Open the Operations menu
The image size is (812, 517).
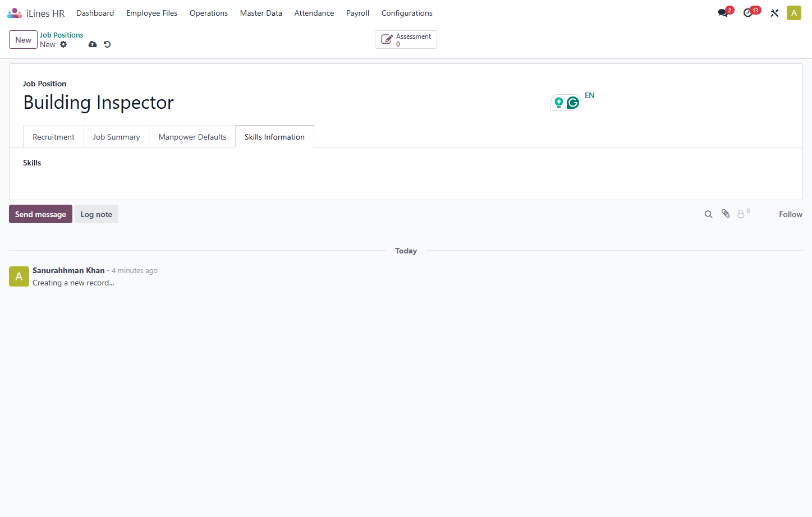click(209, 13)
